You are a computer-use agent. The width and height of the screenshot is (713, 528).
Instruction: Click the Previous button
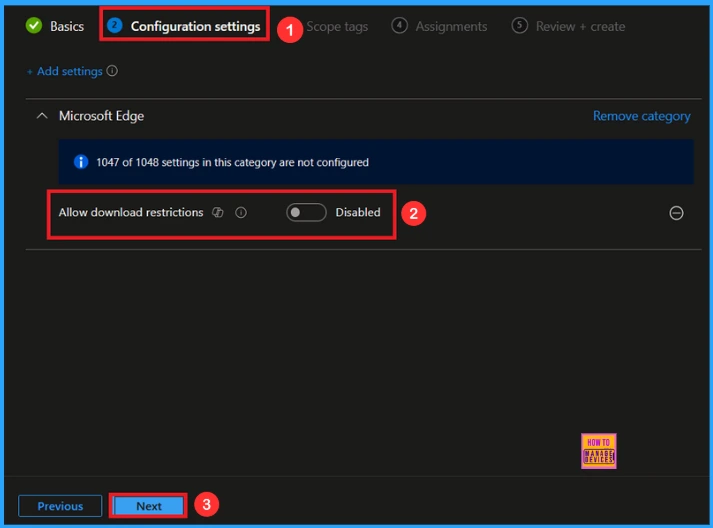click(x=60, y=506)
